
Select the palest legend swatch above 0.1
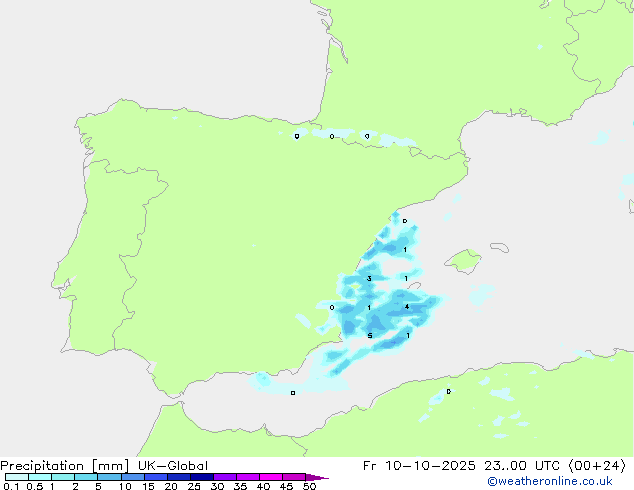pyautogui.click(x=17, y=477)
